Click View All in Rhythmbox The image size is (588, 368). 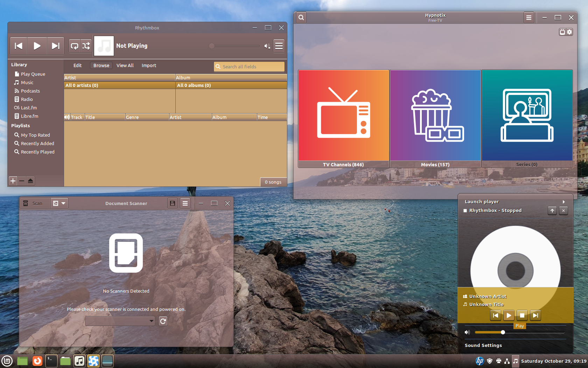click(125, 66)
